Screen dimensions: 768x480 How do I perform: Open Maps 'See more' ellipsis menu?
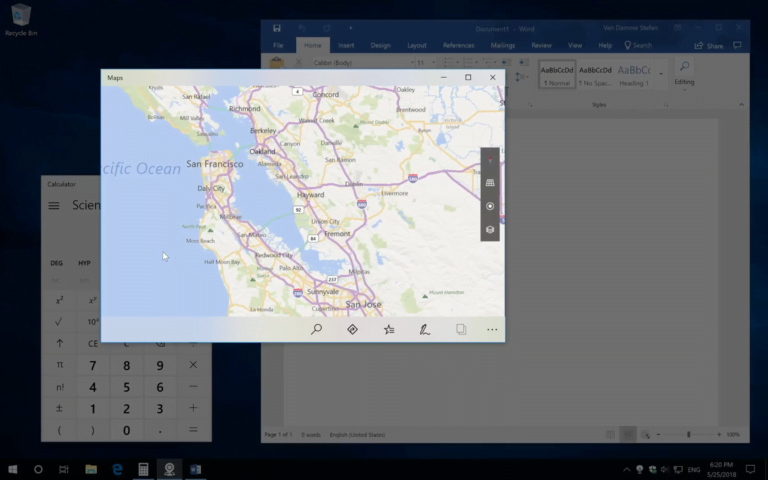(x=492, y=329)
